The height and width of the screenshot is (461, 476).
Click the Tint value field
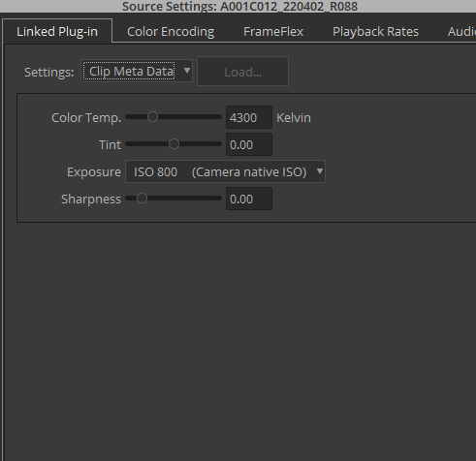coord(249,144)
